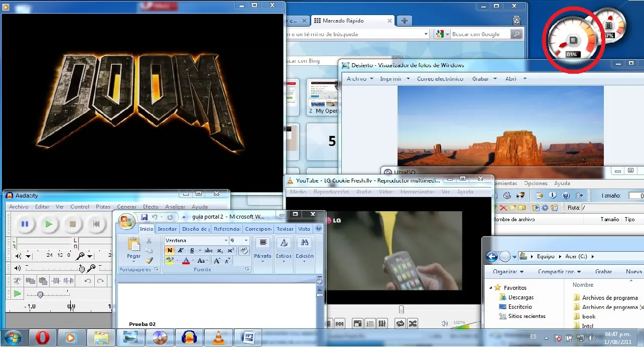The image size is (644, 347).
Task: Switch to the Insertar tab in Word
Action: 167,229
